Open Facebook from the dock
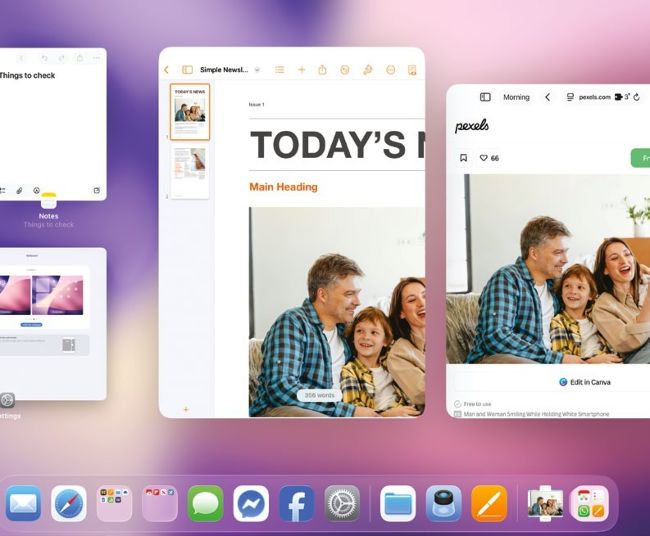Viewport: 650px width, 536px height. tap(297, 503)
